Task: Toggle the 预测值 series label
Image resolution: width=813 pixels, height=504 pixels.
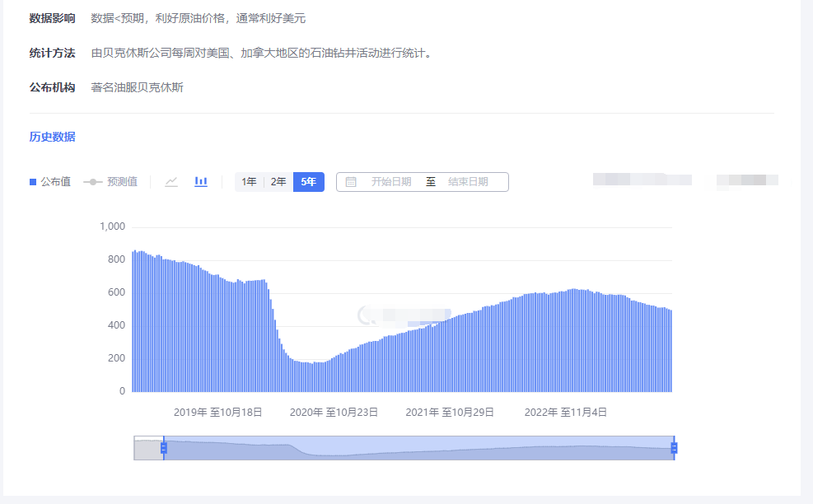Action: [x=122, y=182]
